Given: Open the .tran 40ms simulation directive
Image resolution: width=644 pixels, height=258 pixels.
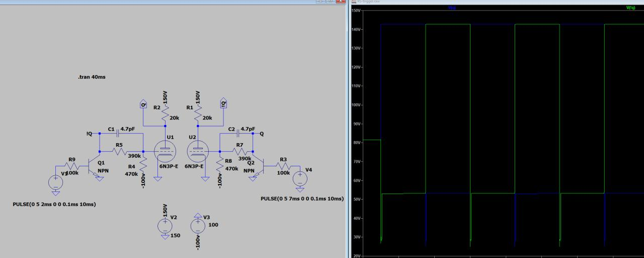Looking at the screenshot, I should tap(92, 77).
